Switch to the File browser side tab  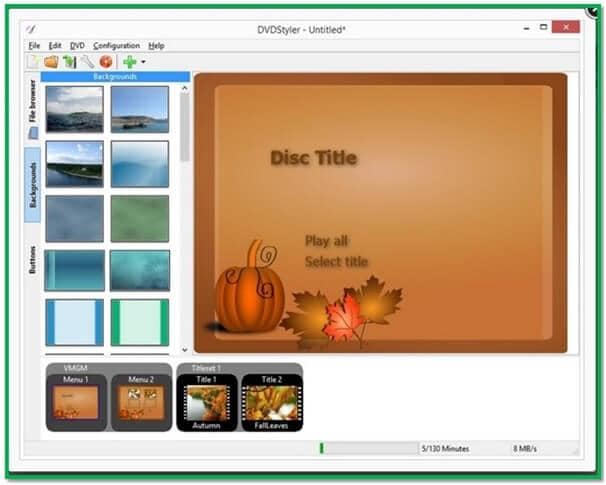point(32,109)
